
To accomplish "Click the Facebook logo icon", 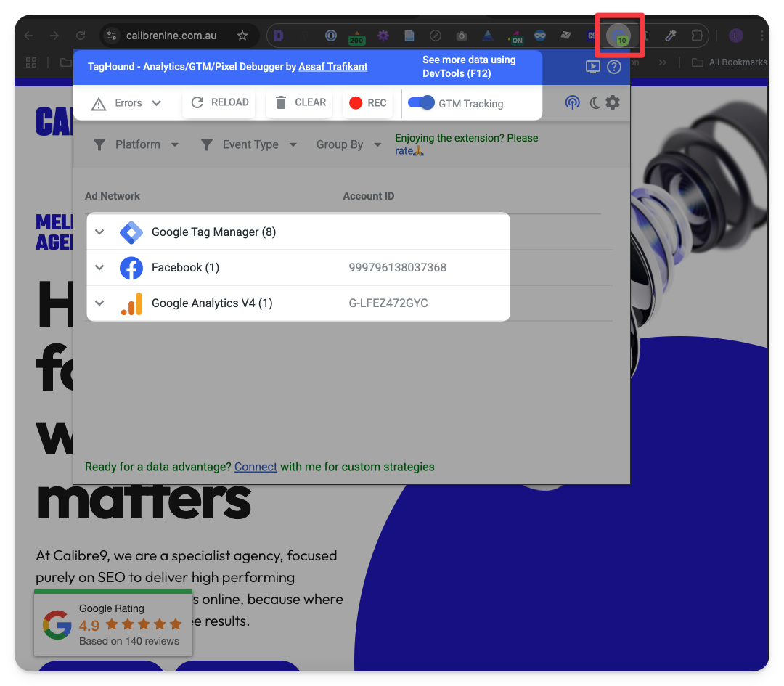I will 131,268.
